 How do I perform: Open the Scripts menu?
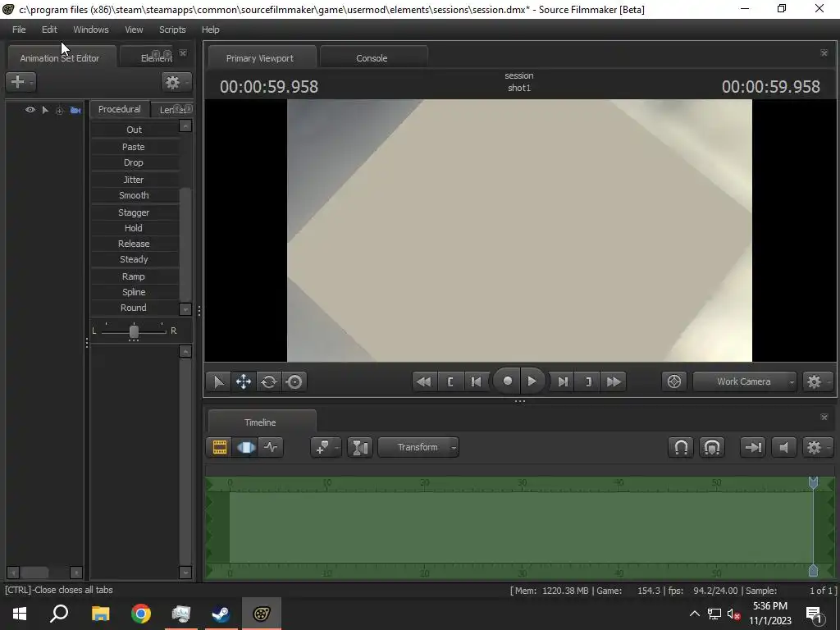pos(172,30)
